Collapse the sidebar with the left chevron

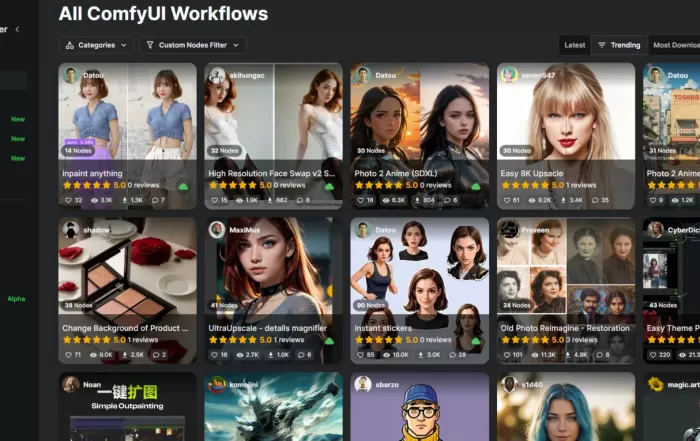click(17, 29)
